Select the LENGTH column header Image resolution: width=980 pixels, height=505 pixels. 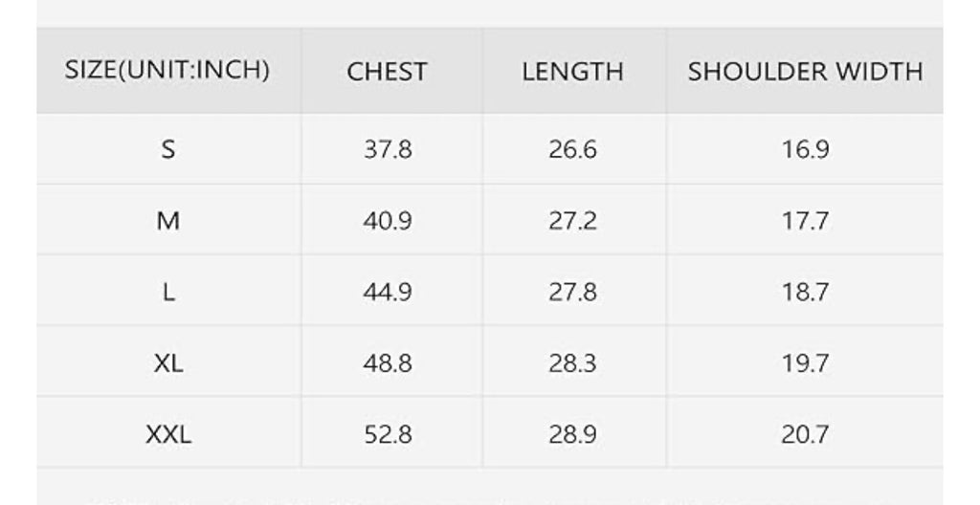coord(572,72)
